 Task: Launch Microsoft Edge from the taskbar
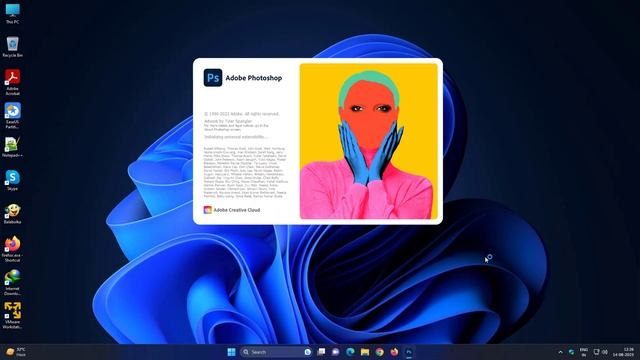350,352
